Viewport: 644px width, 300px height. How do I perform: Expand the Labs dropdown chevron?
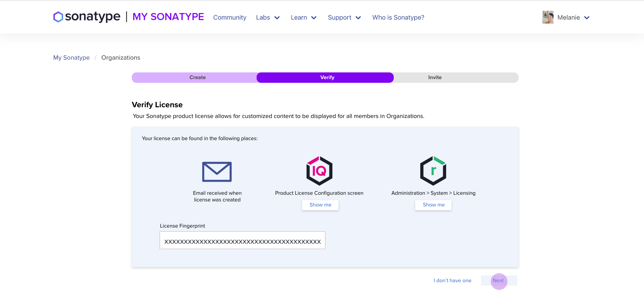(277, 18)
